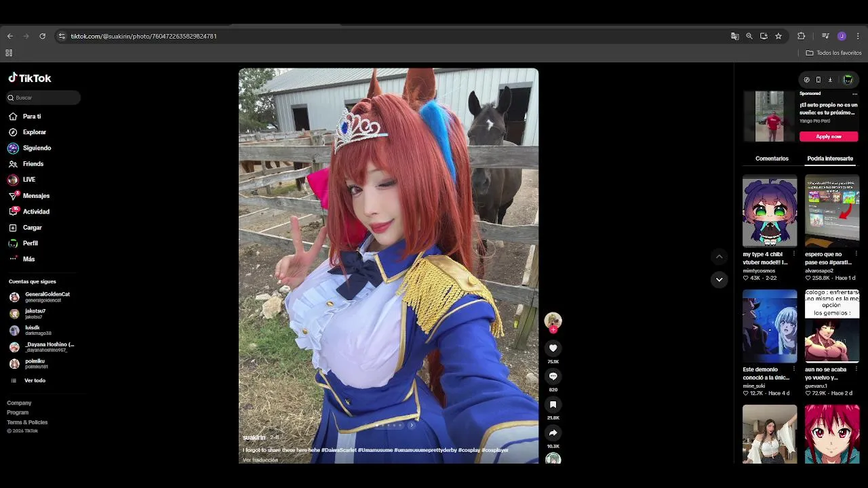Translate this page via browser icon
This screenshot has height=488, width=868.
click(734, 36)
